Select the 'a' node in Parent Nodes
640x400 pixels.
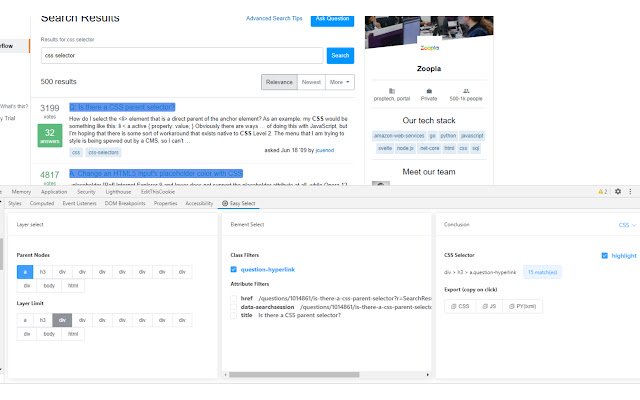pos(25,272)
